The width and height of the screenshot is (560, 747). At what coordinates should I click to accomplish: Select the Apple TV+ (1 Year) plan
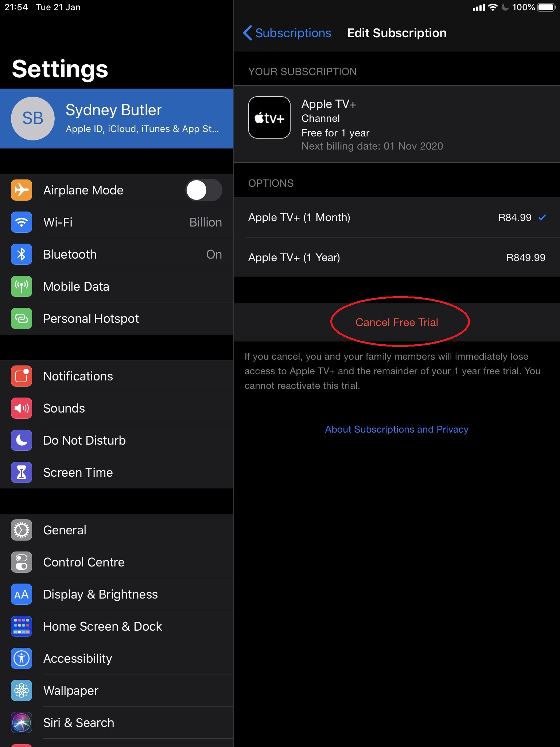point(397,258)
